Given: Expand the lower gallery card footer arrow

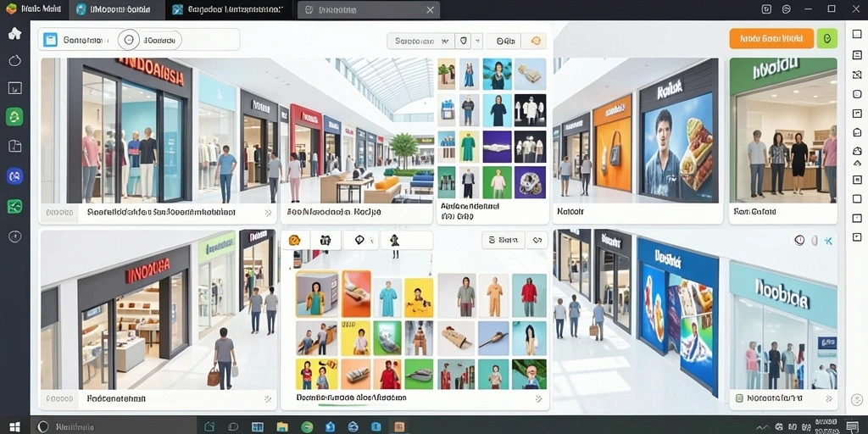Looking at the screenshot, I should pyautogui.click(x=538, y=398).
